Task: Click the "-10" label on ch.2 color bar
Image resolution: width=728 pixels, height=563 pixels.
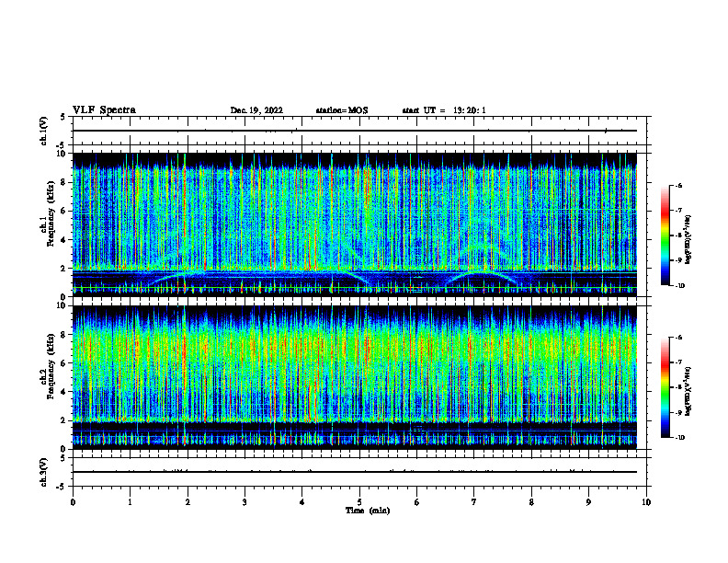Action: tap(680, 438)
